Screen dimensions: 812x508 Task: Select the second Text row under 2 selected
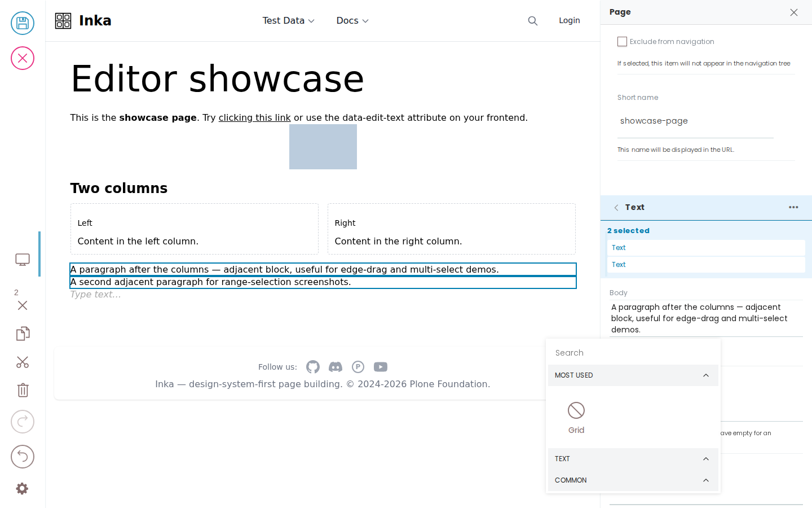pyautogui.click(x=706, y=265)
